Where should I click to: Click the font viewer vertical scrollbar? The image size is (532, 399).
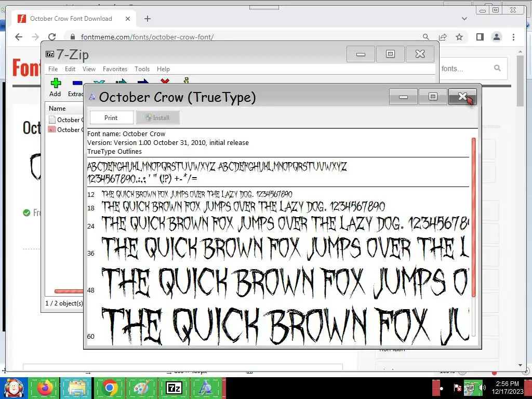coord(474,217)
